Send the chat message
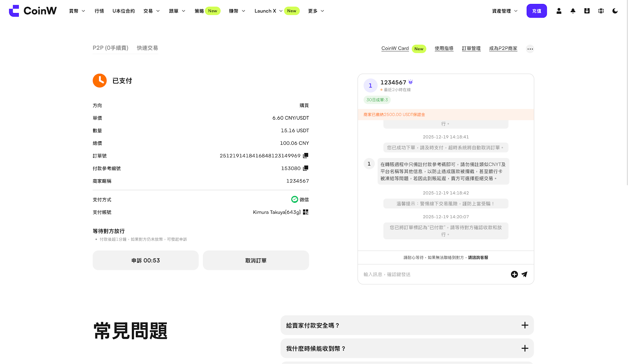The height and width of the screenshot is (364, 628). (524, 274)
